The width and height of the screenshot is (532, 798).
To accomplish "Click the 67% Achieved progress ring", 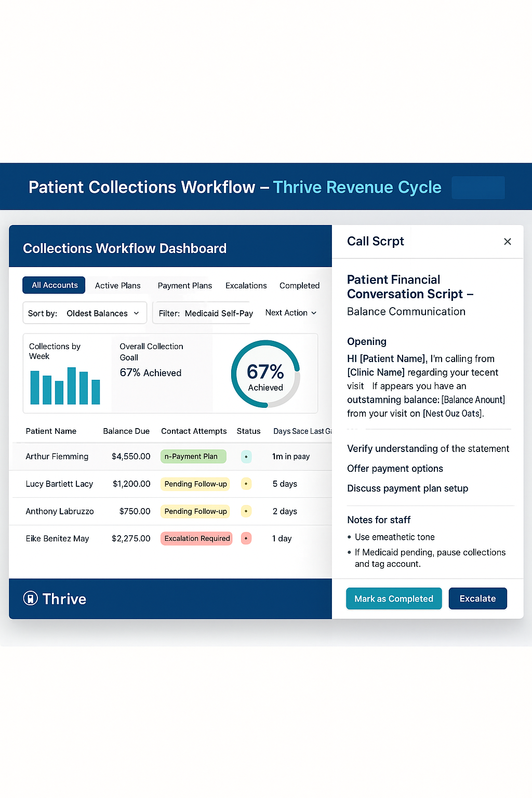I will tap(265, 374).
